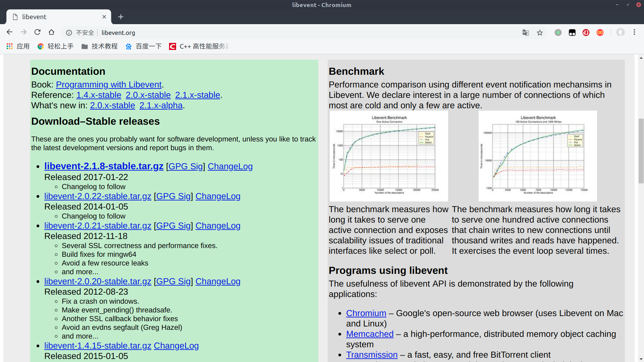Viewport: 644px width, 362px height.
Task: Open the Memcached link
Action: tap(370, 334)
